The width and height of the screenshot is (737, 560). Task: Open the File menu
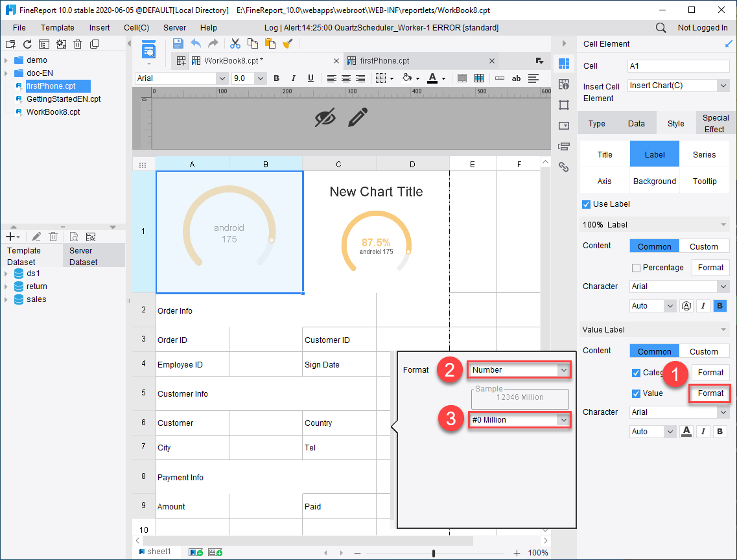19,28
